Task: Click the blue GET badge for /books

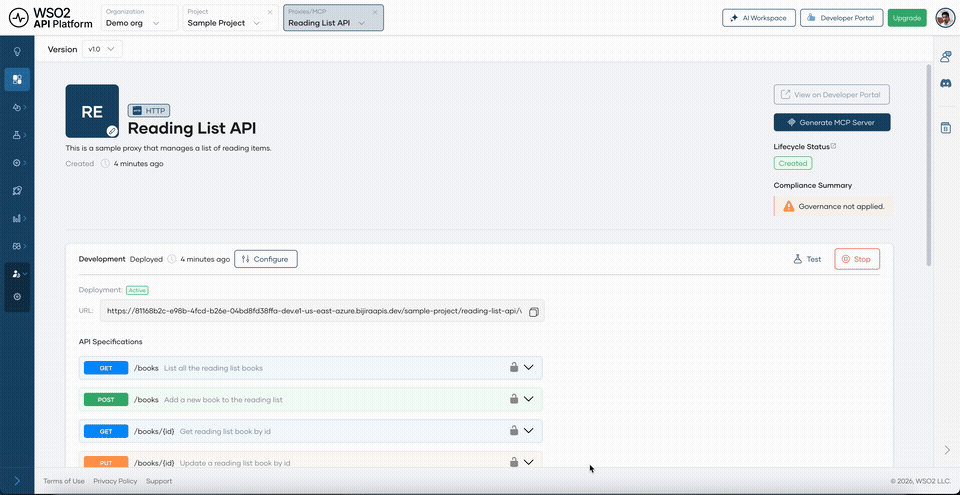Action: coord(106,368)
